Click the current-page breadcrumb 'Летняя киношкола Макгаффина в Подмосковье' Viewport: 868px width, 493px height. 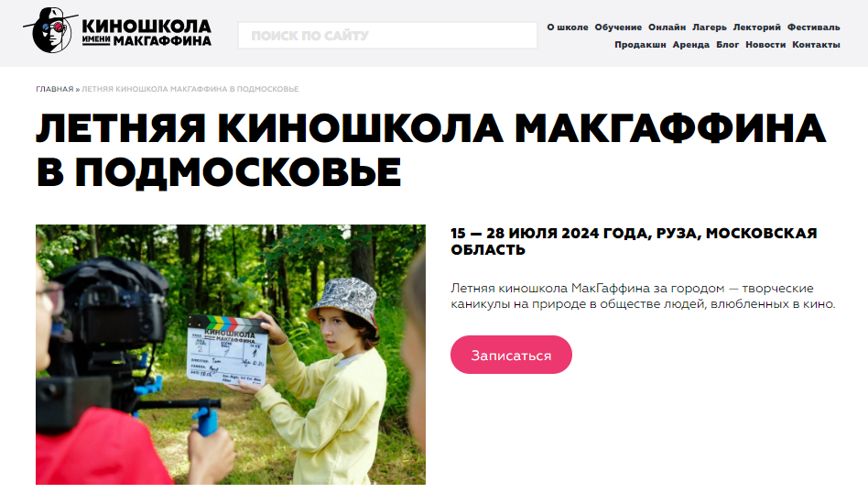[x=190, y=89]
